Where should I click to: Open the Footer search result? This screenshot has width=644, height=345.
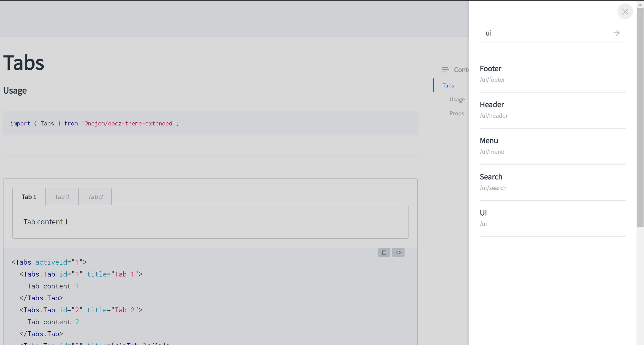(553, 74)
